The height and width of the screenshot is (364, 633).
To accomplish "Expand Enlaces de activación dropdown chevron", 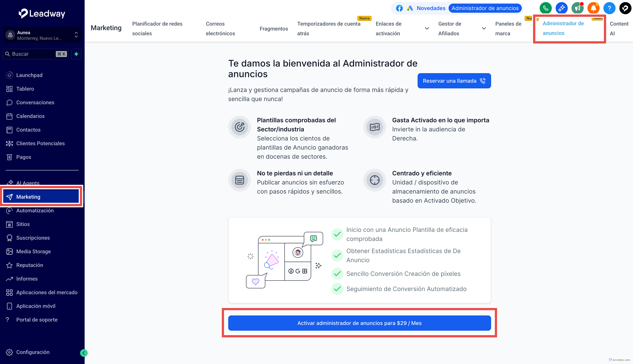I will coord(427,28).
